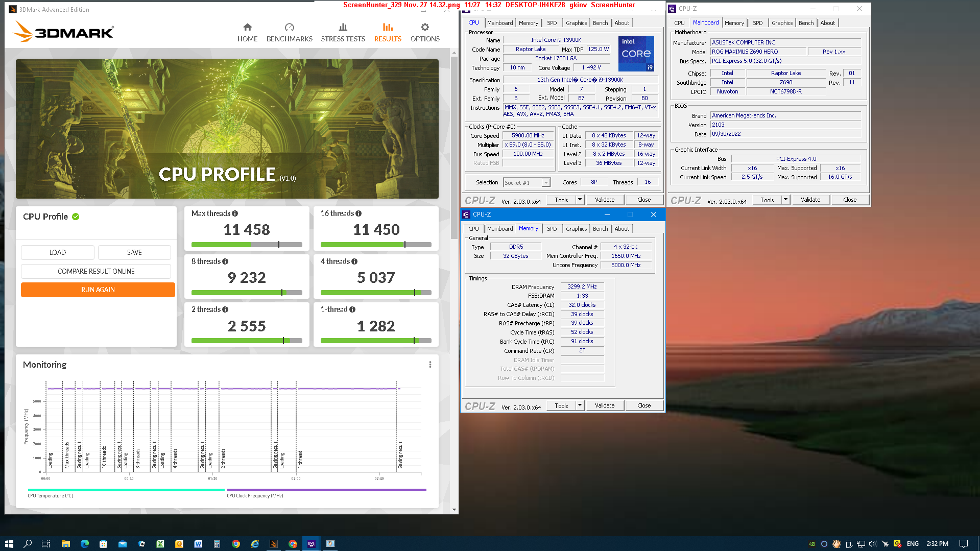
Task: Click the Max threads score bar
Action: pos(247,245)
